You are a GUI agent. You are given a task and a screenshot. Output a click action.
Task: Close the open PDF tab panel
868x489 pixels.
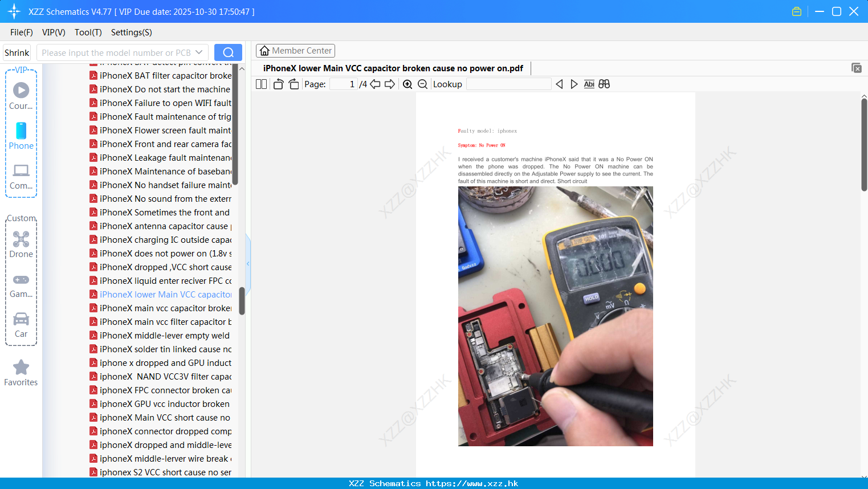point(857,68)
